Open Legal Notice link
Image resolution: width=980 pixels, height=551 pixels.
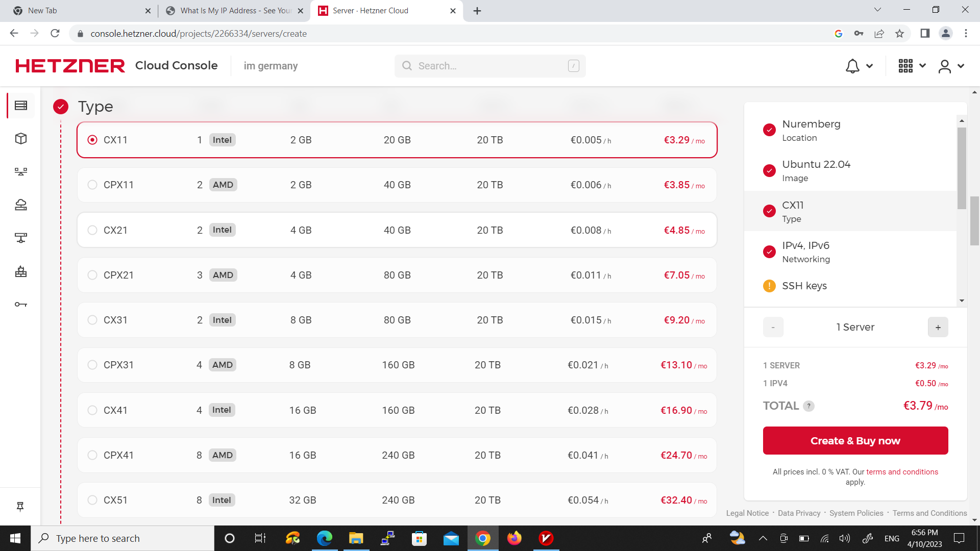pyautogui.click(x=747, y=513)
